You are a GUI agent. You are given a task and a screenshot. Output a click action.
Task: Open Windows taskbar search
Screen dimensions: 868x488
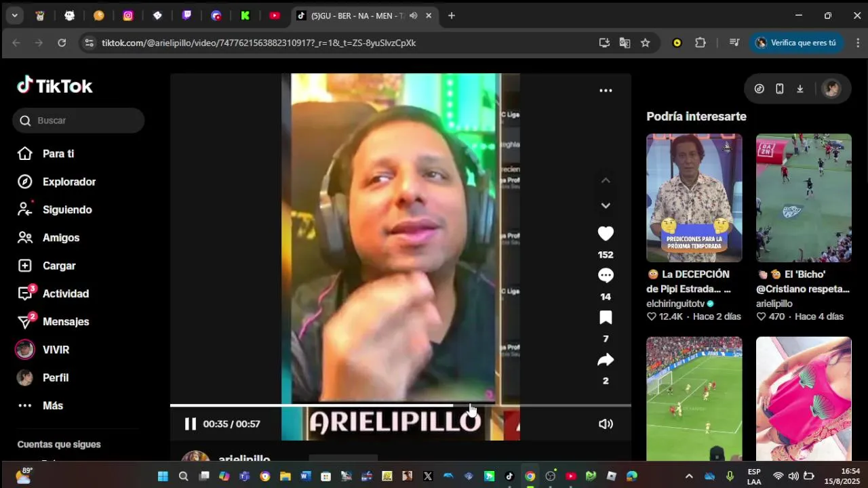pos(183,476)
